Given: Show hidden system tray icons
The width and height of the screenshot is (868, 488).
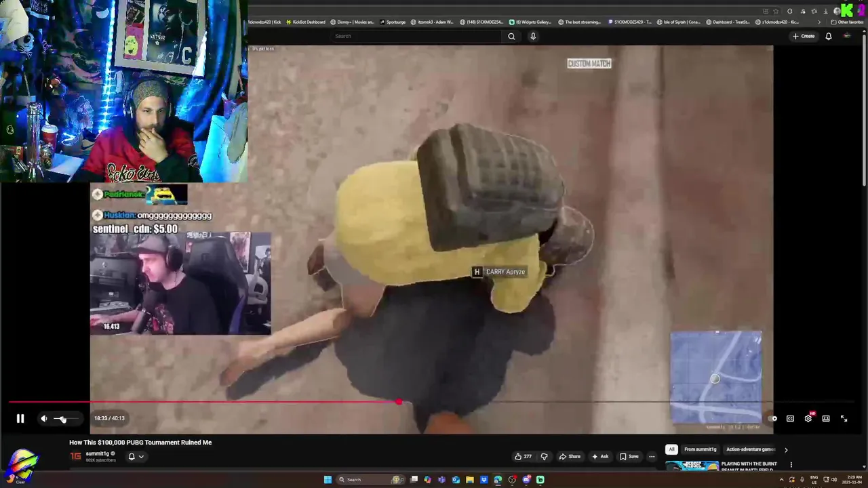Looking at the screenshot, I should [x=781, y=479].
